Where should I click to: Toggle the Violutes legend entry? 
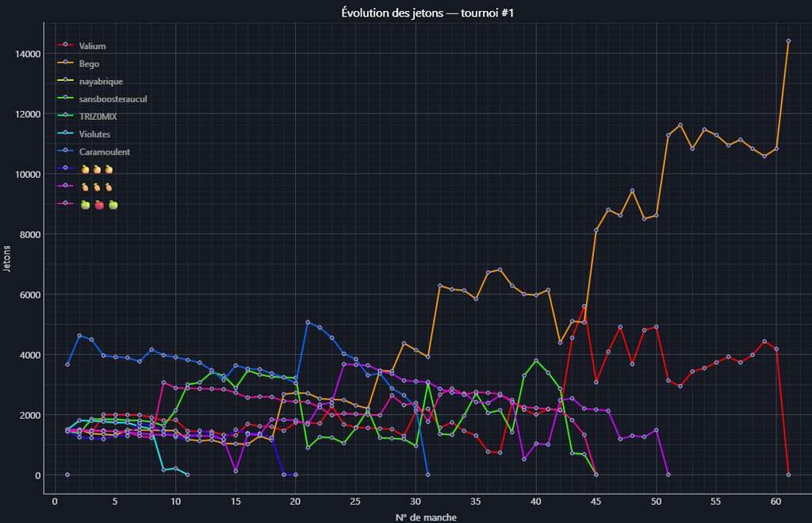point(84,134)
